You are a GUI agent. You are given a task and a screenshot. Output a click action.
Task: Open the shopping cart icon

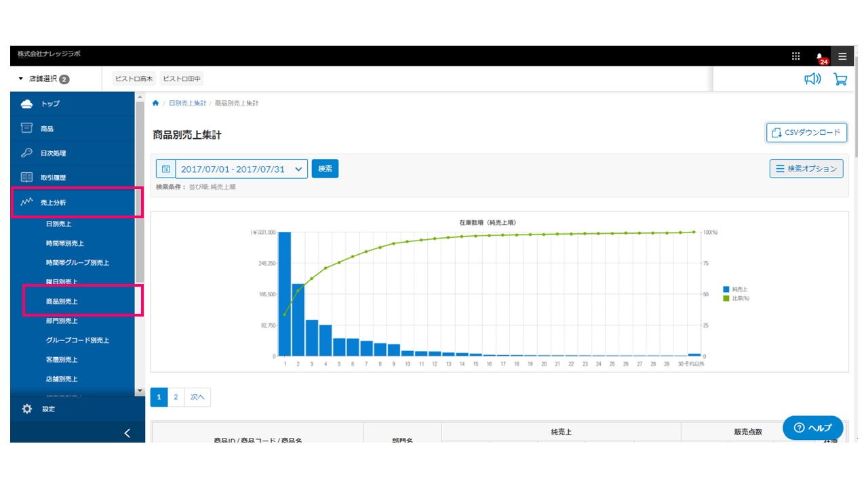pos(840,79)
